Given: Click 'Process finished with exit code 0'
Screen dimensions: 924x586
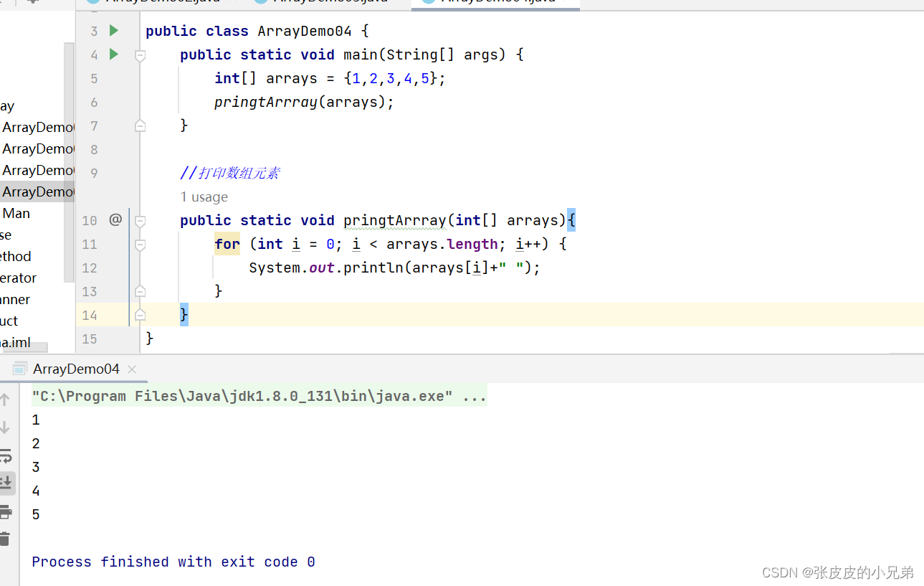Looking at the screenshot, I should click(173, 562).
